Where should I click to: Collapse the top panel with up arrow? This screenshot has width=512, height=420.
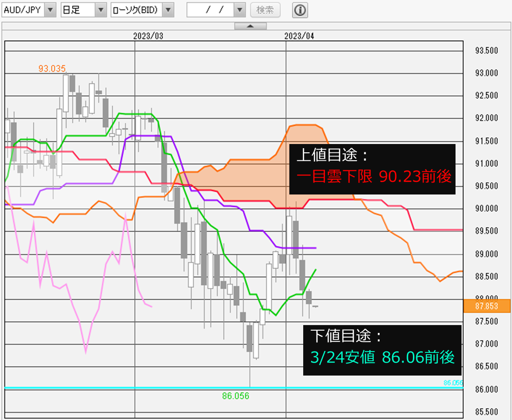[250, 26]
